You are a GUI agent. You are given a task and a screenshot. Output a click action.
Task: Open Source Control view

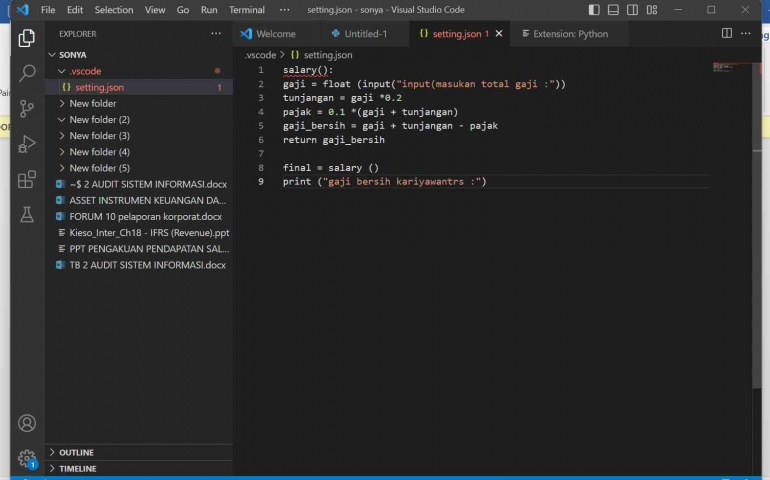coord(27,109)
